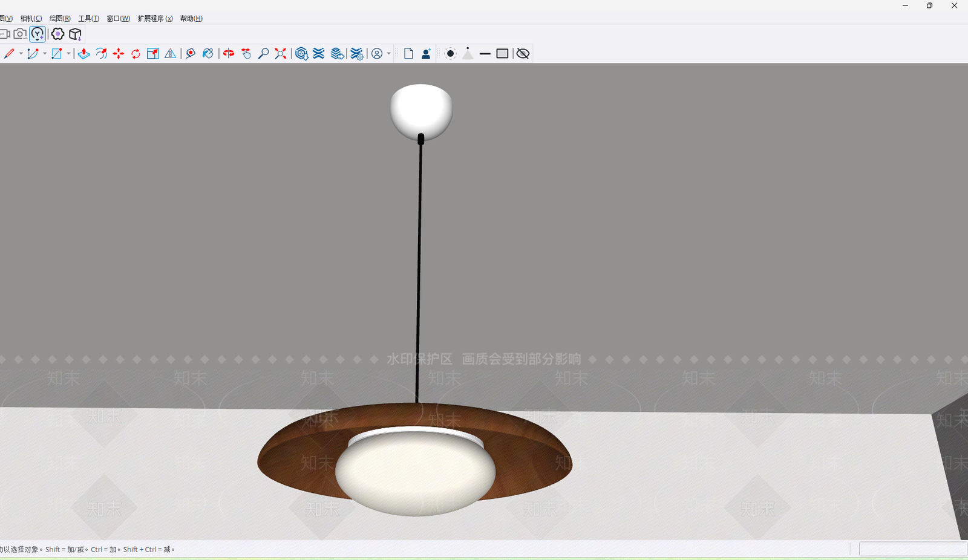Activate the Push/Pull tool
This screenshot has width=968, height=560.
point(84,54)
